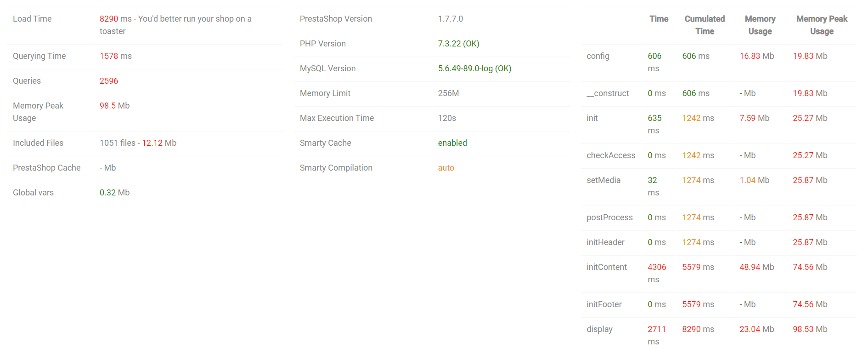Click the display row label
The image size is (868, 349).
coord(599,329)
